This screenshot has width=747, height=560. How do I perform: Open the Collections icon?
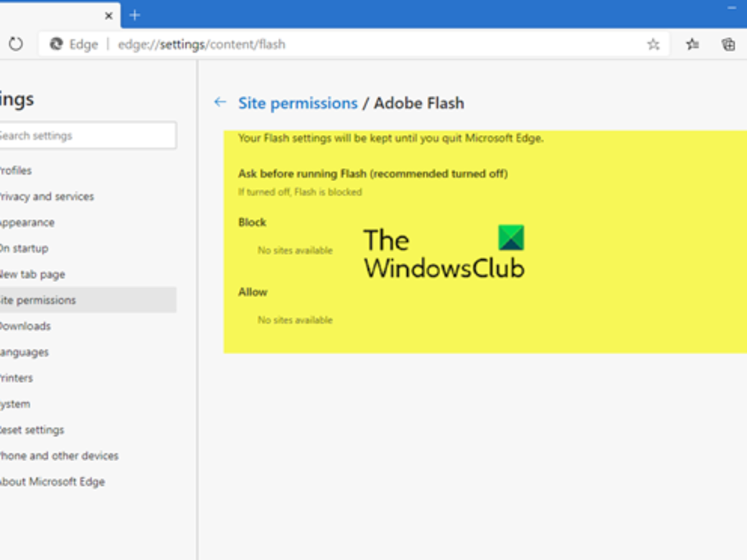pyautogui.click(x=728, y=44)
